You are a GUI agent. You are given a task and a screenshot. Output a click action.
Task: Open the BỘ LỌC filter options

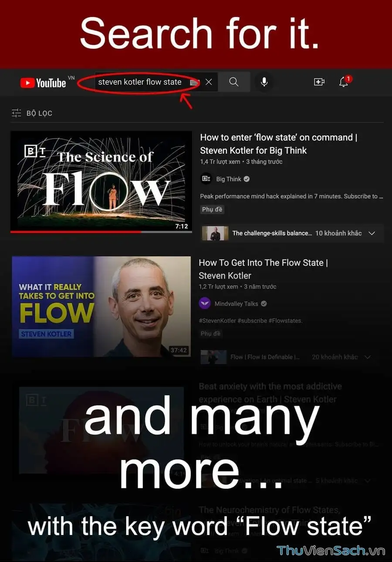pos(32,113)
